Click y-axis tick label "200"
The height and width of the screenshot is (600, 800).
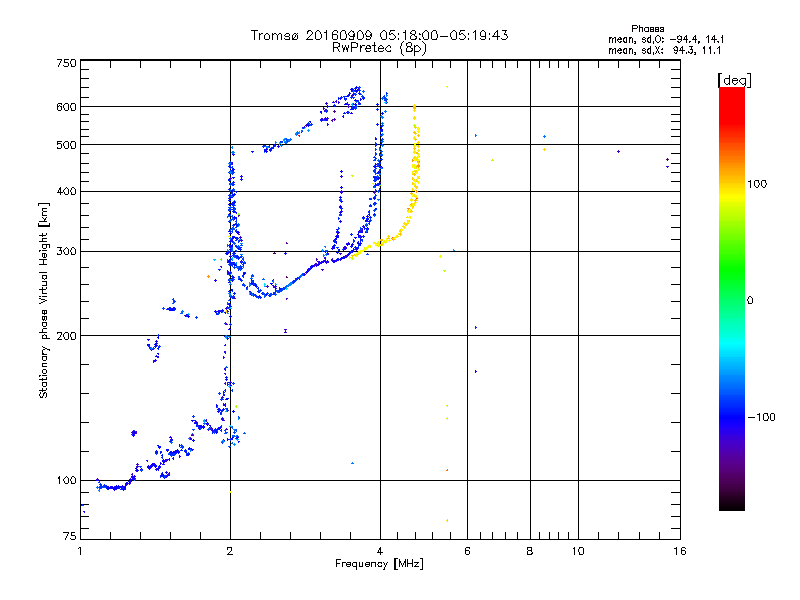(66, 336)
